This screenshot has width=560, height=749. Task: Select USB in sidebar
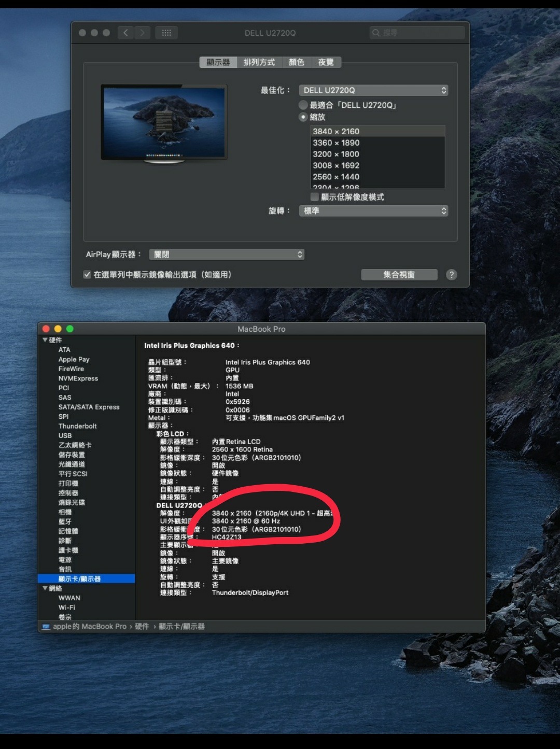[65, 436]
